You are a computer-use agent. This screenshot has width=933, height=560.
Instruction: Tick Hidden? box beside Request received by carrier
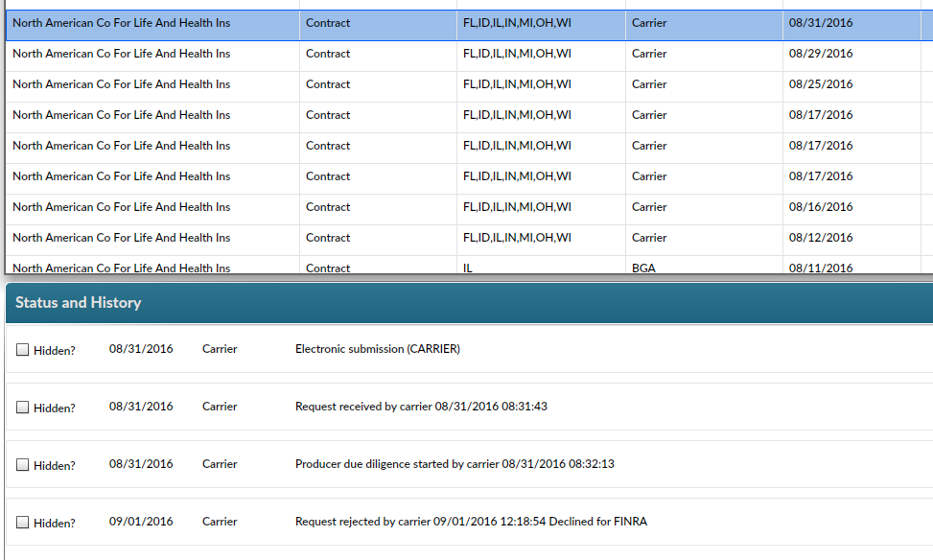23,408
